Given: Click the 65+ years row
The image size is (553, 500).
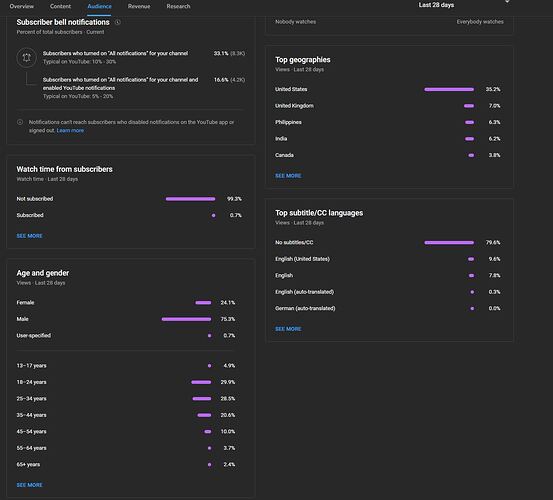Looking at the screenshot, I should [126, 464].
